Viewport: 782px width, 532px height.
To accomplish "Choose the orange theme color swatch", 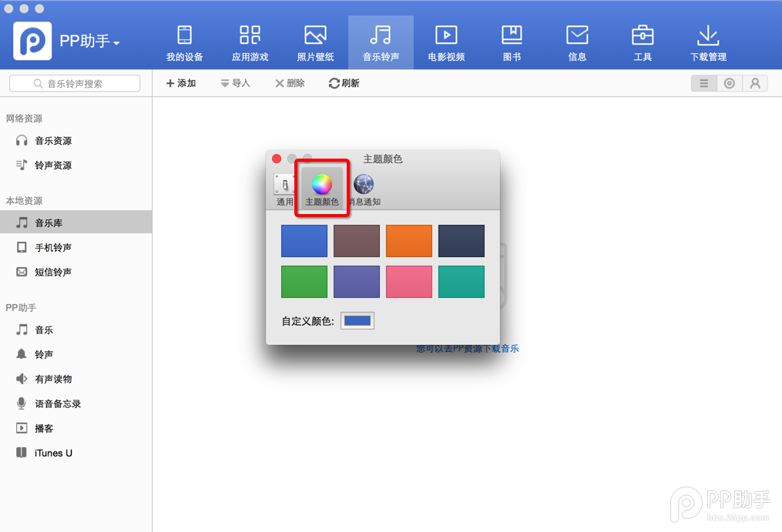I will point(409,241).
